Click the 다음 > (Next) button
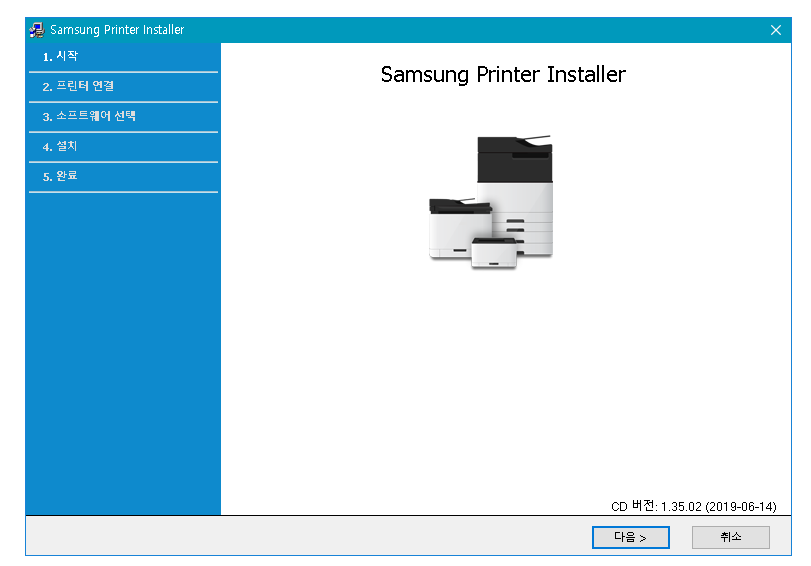 tap(630, 537)
